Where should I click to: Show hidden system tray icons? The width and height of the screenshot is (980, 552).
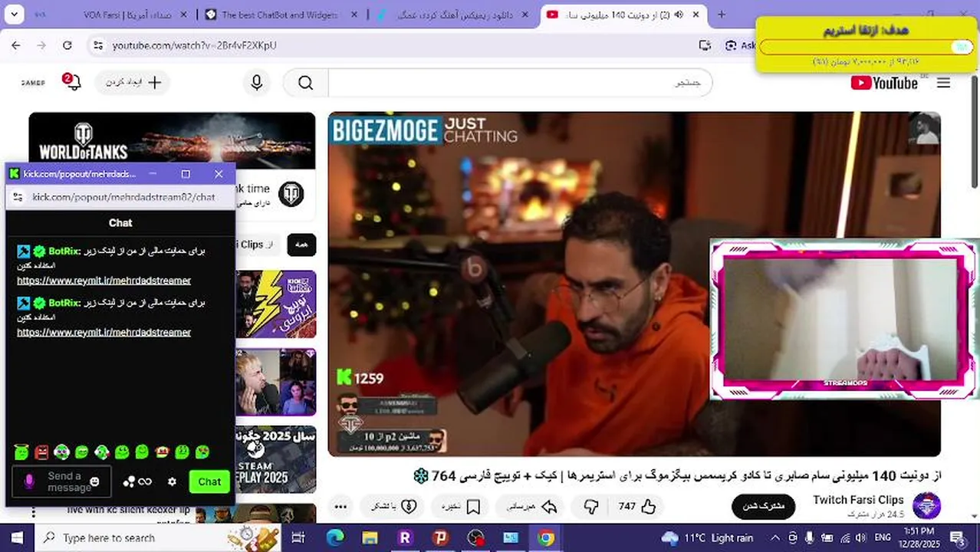click(x=775, y=537)
